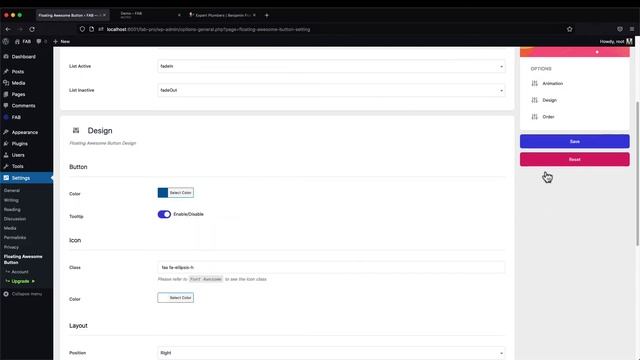
Task: Open the List Active animation dropdown
Action: coord(331,66)
